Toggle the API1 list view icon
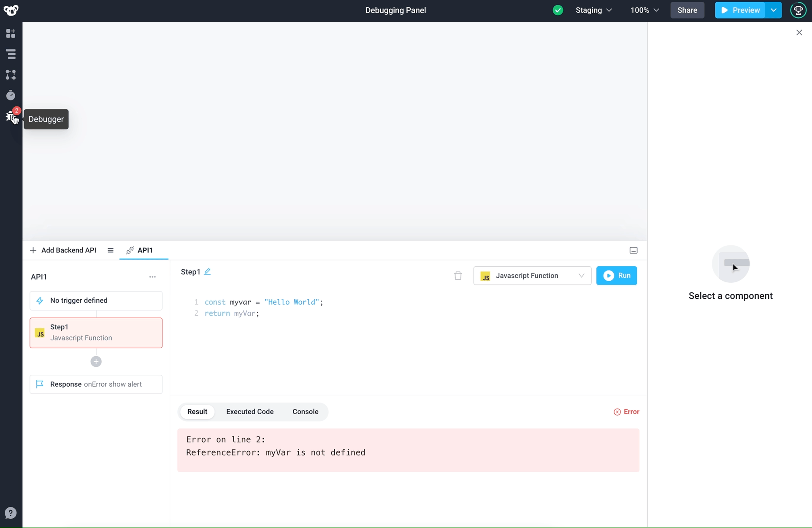812x528 pixels. [x=111, y=250]
